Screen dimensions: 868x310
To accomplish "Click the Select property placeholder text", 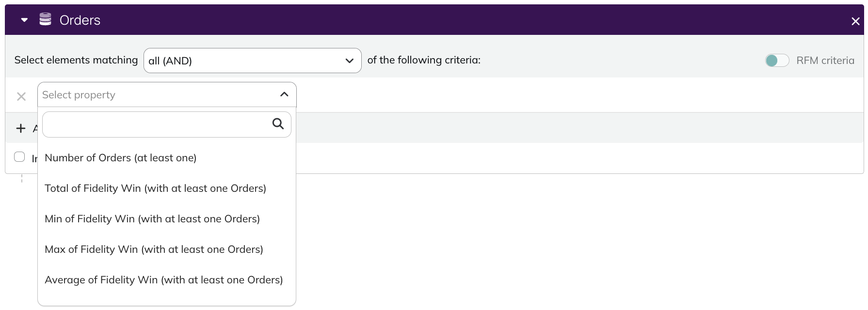I will (x=79, y=95).
